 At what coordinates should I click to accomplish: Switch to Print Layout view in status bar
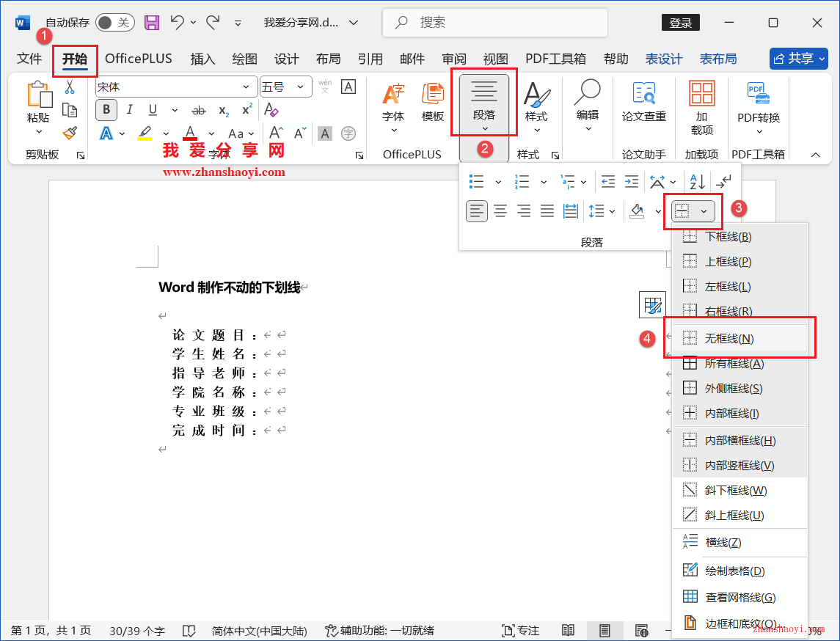tap(605, 631)
